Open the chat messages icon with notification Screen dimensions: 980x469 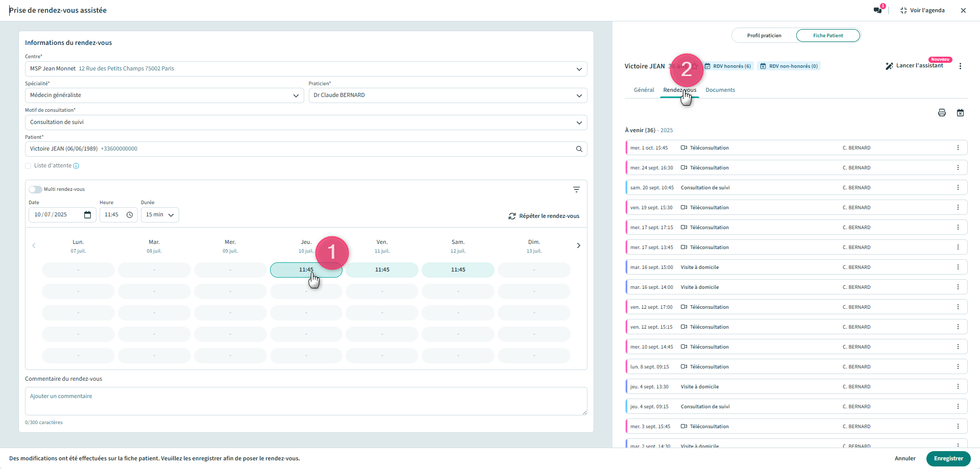[878, 10]
